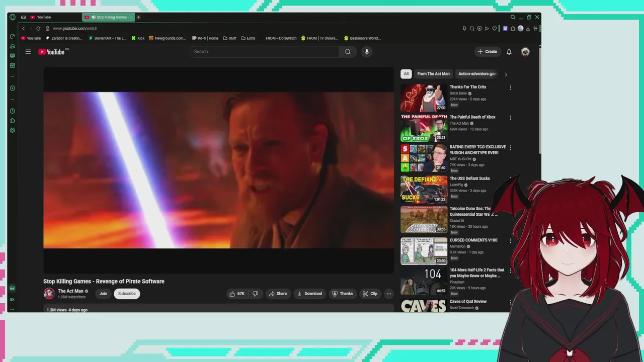Reload the page with the refresh icon
Screen dimensions: 644x362
(x=38, y=29)
